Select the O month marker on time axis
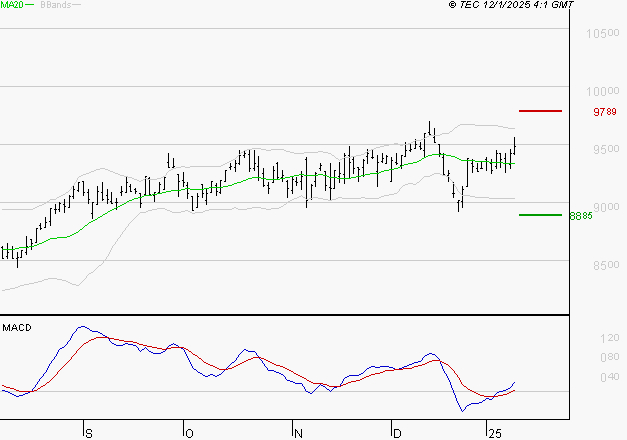 click(x=188, y=433)
